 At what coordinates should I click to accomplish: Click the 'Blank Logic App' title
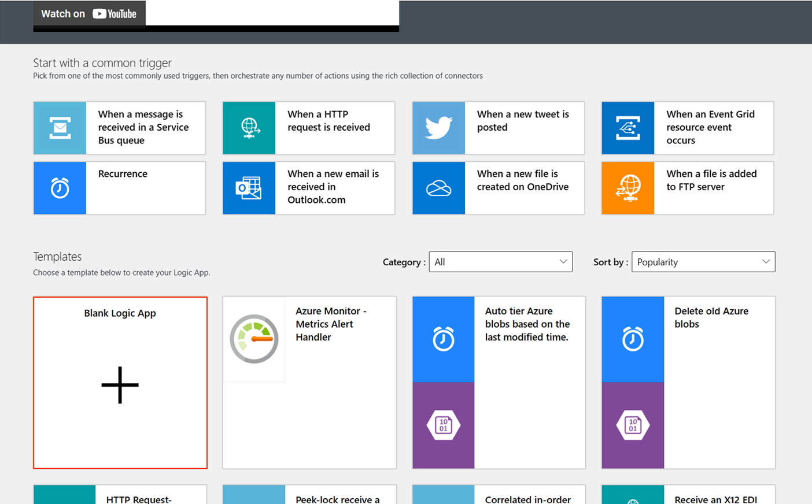[120, 313]
